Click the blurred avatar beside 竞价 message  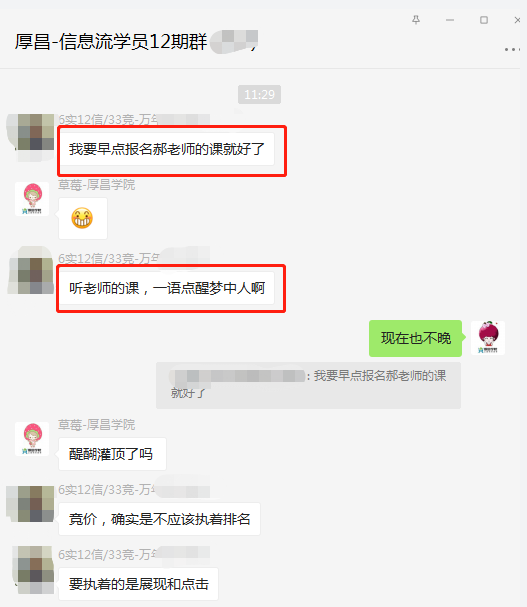coord(32,504)
